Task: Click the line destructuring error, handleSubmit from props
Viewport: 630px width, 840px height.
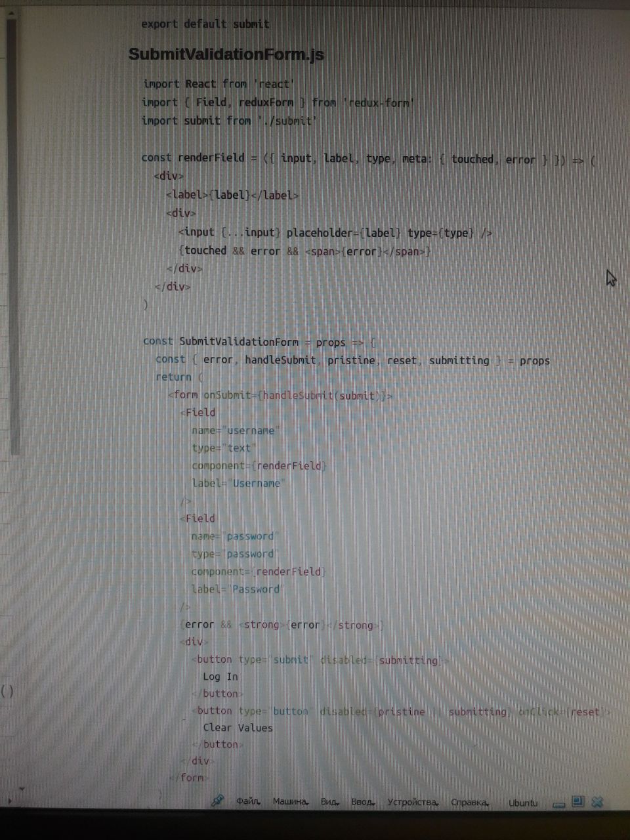Action: coord(352,360)
